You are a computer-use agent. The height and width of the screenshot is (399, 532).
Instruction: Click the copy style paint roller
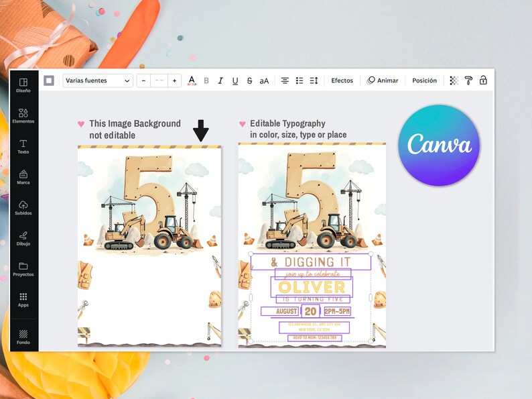468,80
